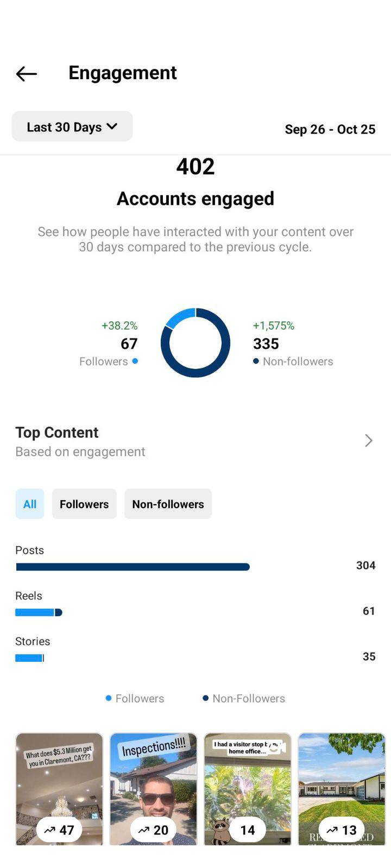The width and height of the screenshot is (391, 868).
Task: Select the All filter chip
Action: point(30,504)
